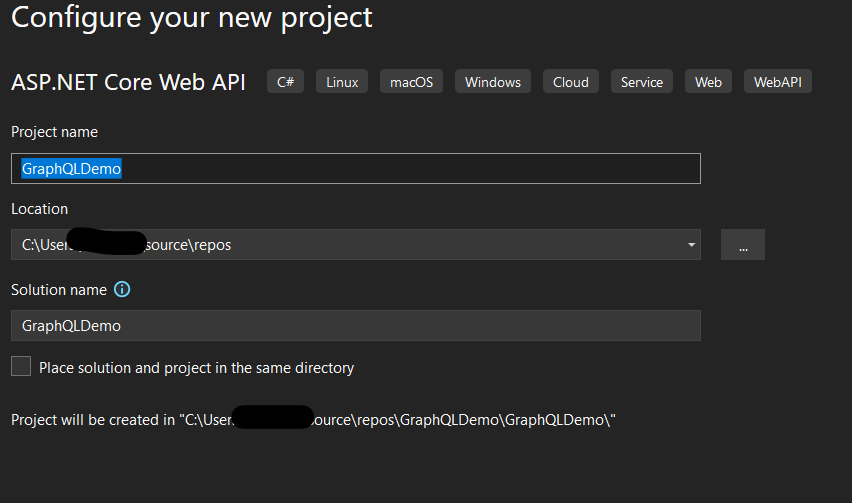852x503 pixels.
Task: Click the Web tag badge
Action: click(x=709, y=82)
